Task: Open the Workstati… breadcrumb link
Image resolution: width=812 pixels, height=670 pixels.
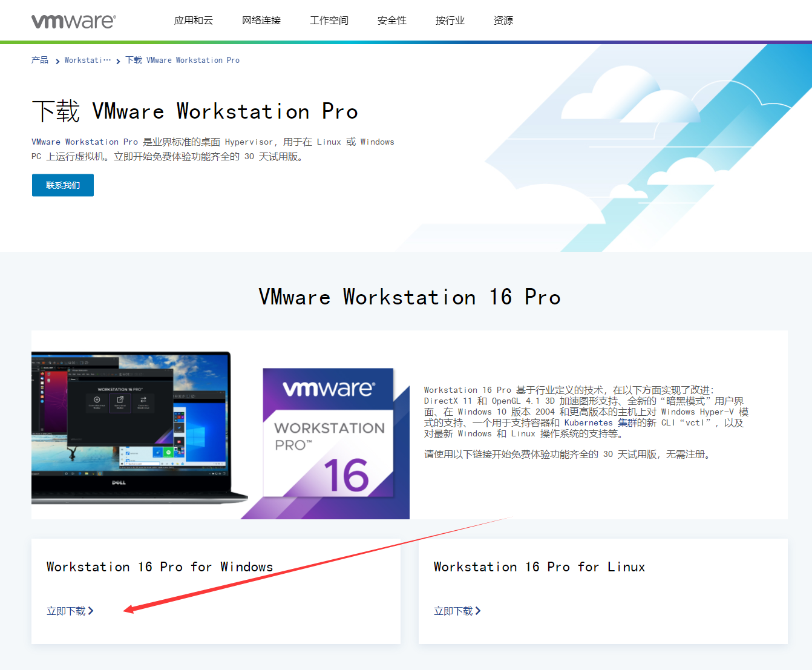Action: 88,60
